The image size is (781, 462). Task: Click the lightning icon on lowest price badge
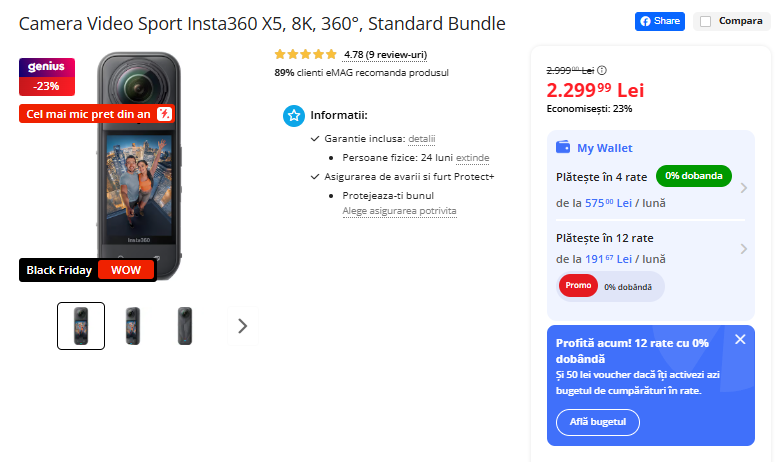(164, 114)
